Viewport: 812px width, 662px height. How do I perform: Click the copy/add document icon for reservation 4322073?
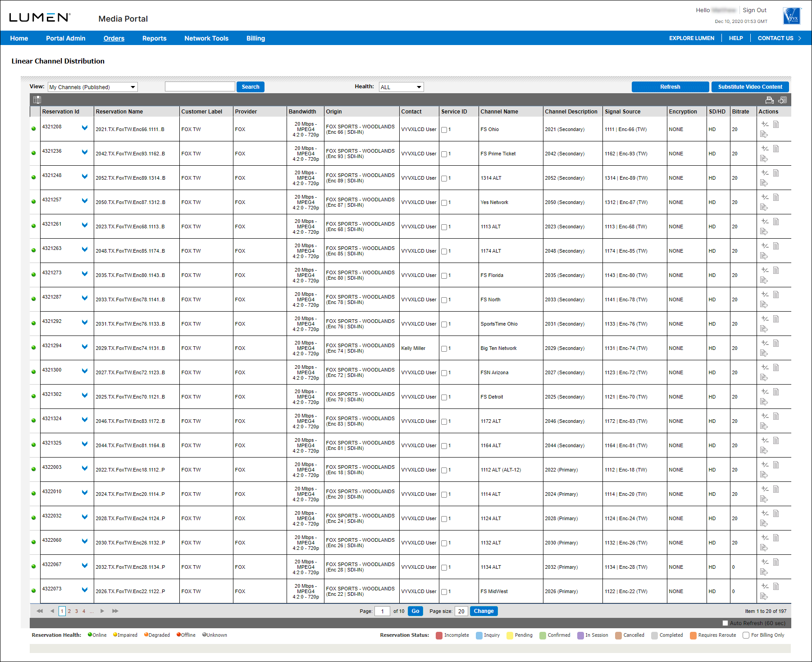(764, 596)
